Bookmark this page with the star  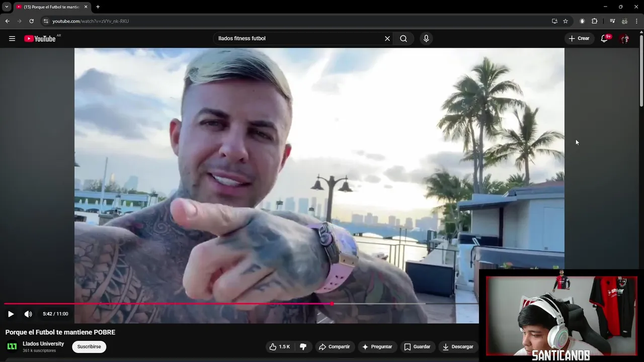(566, 21)
